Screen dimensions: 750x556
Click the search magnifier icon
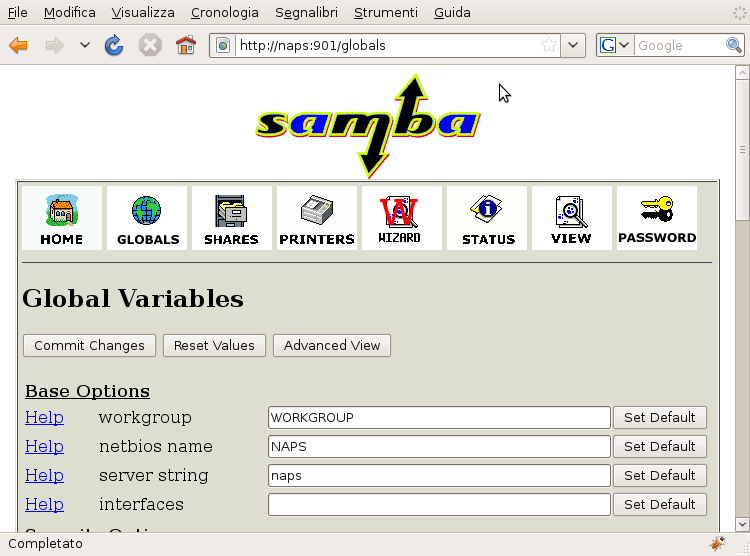click(733, 45)
